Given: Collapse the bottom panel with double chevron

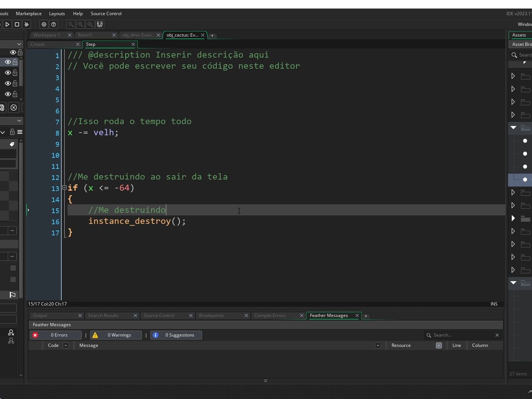Looking at the screenshot, I should coord(265,381).
